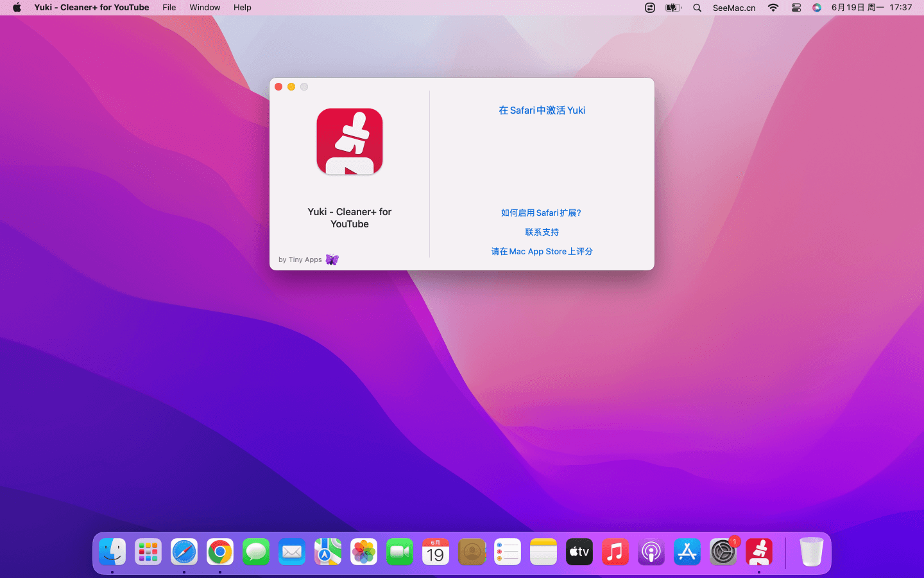
Task: Open the File menu
Action: point(169,8)
